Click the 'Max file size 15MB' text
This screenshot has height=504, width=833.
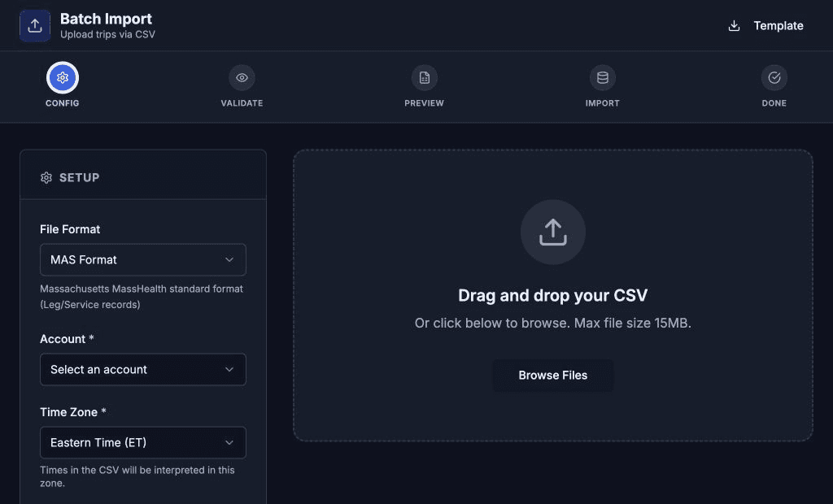click(x=632, y=323)
